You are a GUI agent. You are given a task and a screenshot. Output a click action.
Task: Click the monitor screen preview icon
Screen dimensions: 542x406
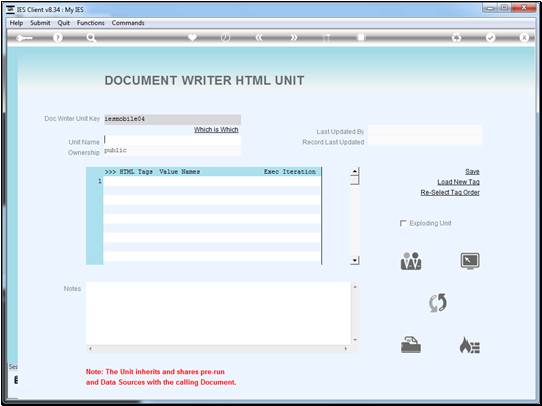[x=470, y=261]
